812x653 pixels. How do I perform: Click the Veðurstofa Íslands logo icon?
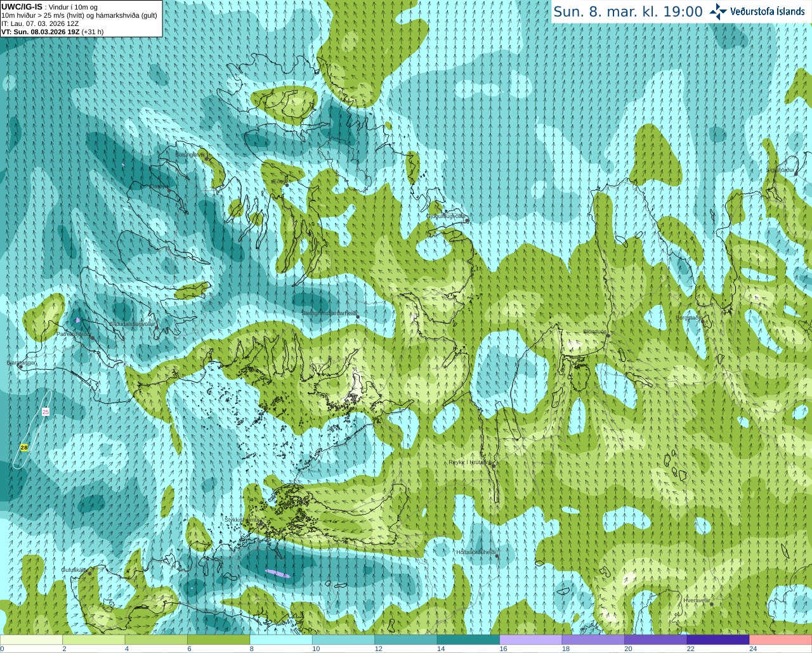pyautogui.click(x=717, y=11)
